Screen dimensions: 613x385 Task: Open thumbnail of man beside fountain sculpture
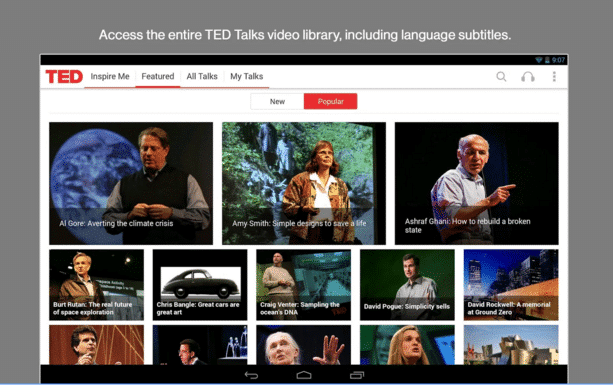[x=200, y=345]
